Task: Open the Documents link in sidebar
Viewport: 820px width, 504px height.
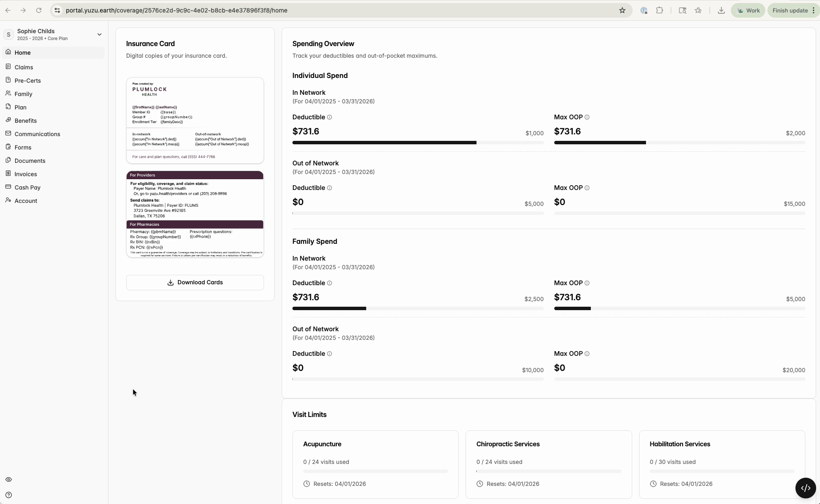Action: [30, 161]
